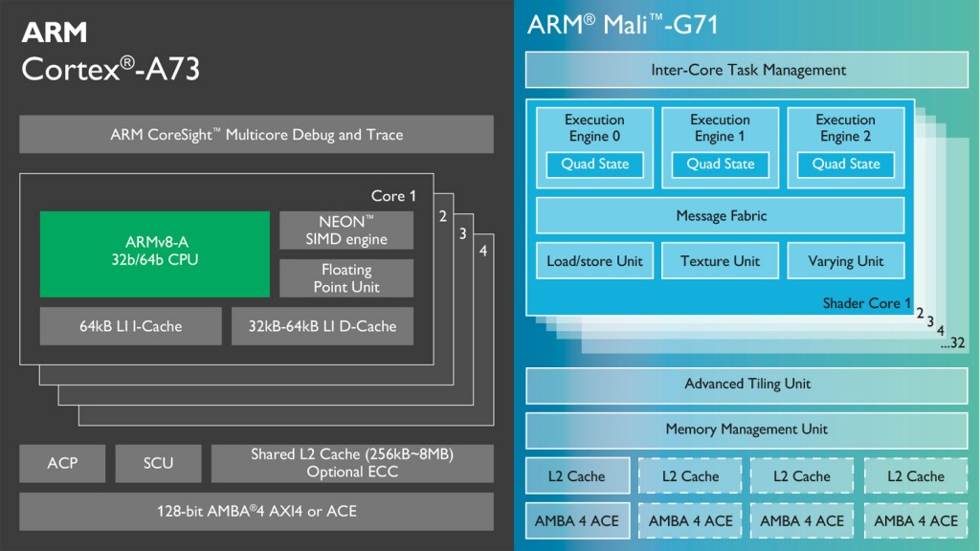The image size is (980, 551).
Task: Click the green ARMv8-A colored block
Action: tap(153, 253)
